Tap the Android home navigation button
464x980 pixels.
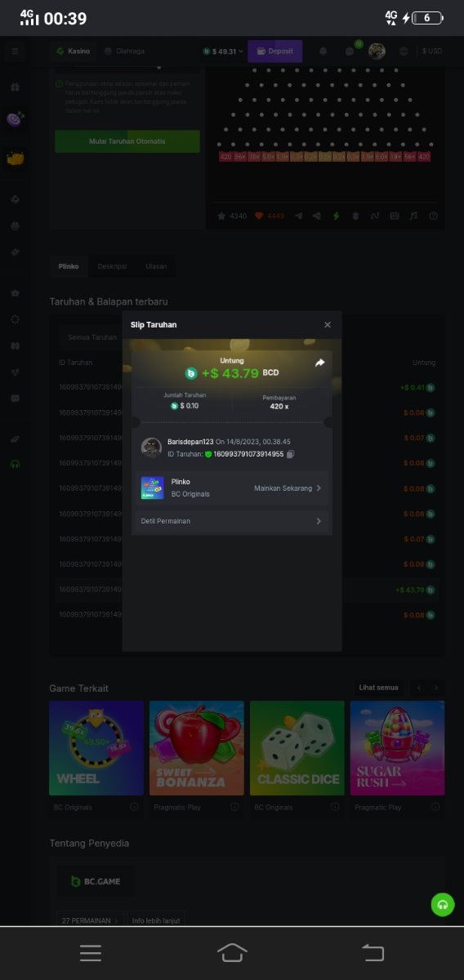232,952
